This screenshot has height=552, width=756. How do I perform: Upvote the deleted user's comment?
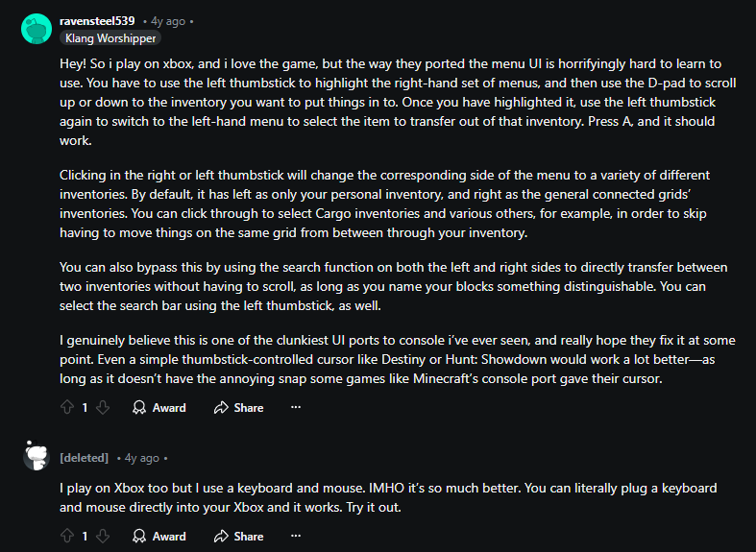(x=67, y=537)
